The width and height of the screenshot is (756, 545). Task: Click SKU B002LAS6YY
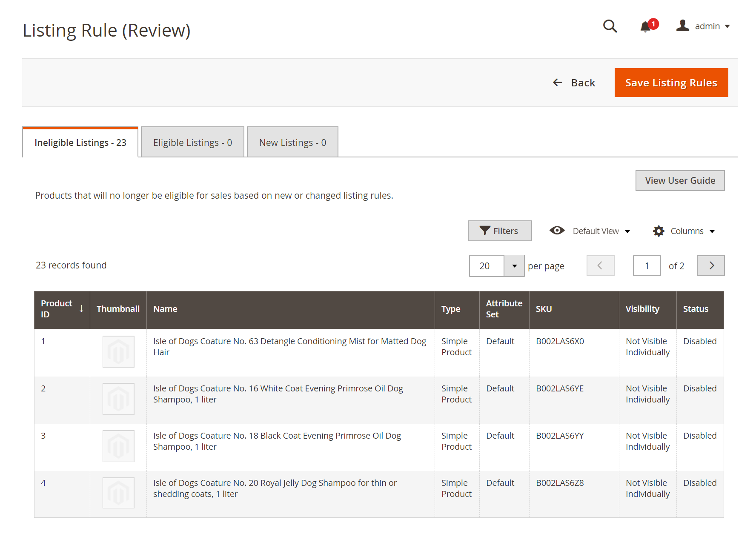pos(560,436)
